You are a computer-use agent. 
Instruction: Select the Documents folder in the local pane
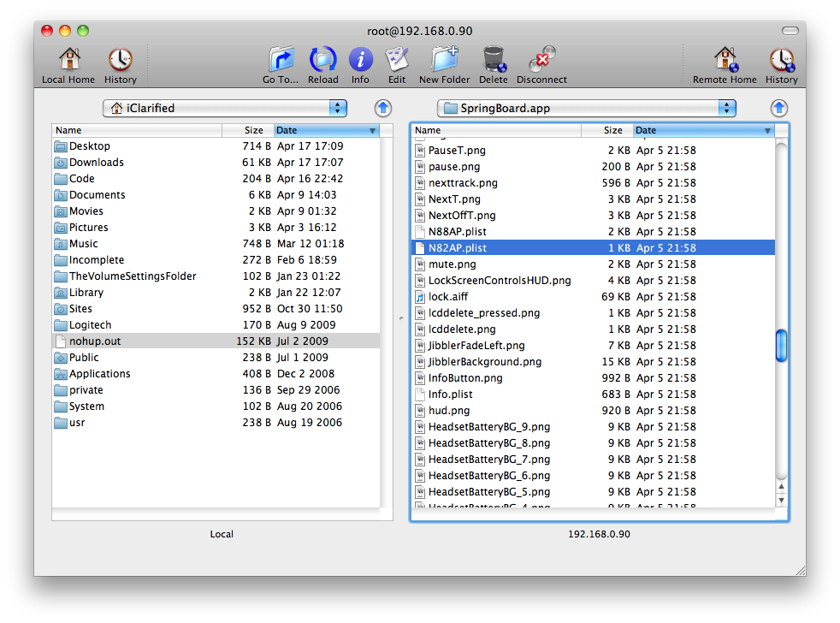click(97, 195)
